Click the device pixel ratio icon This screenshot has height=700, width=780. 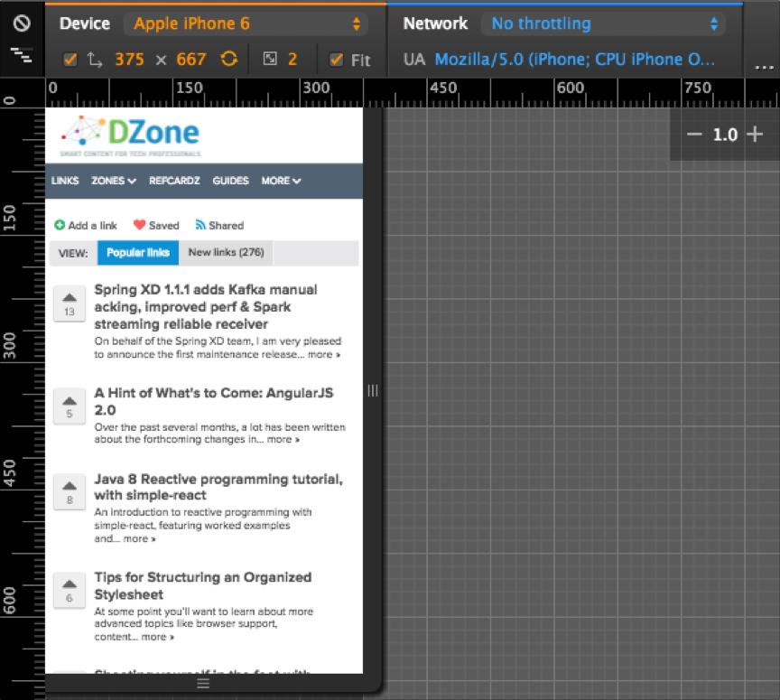270,59
